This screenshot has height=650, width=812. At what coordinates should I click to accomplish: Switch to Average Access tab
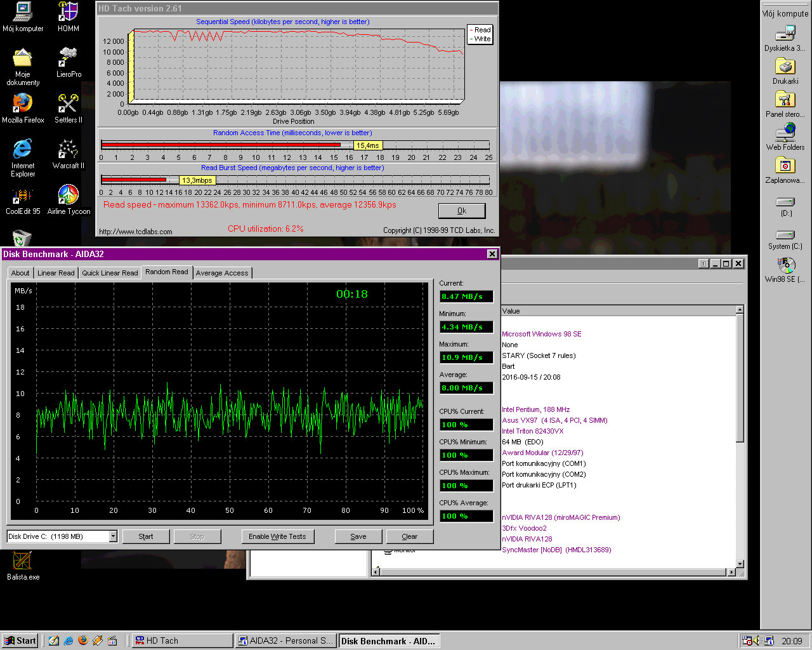pos(222,273)
